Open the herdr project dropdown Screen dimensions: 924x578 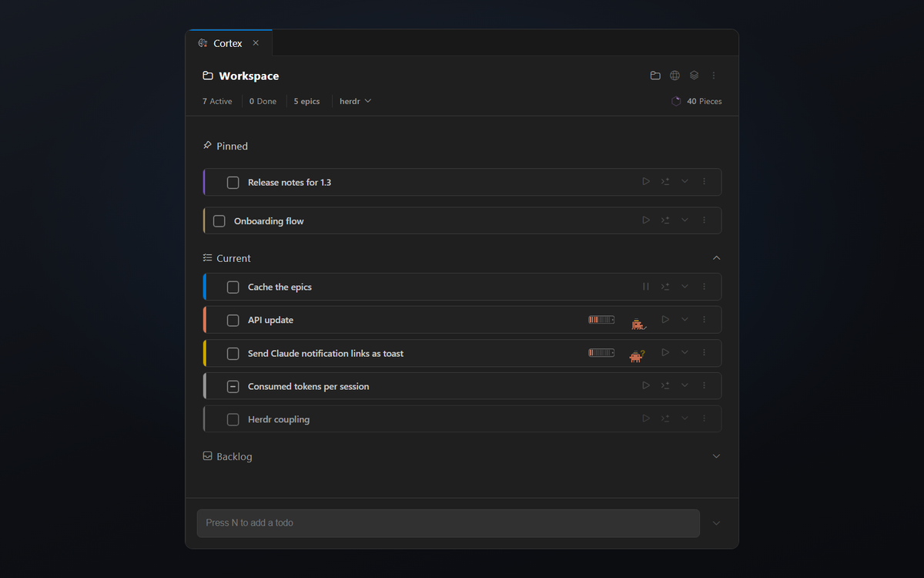pyautogui.click(x=356, y=101)
